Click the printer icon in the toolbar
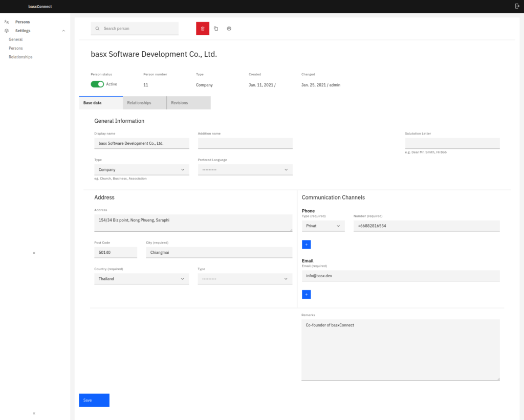 click(229, 29)
